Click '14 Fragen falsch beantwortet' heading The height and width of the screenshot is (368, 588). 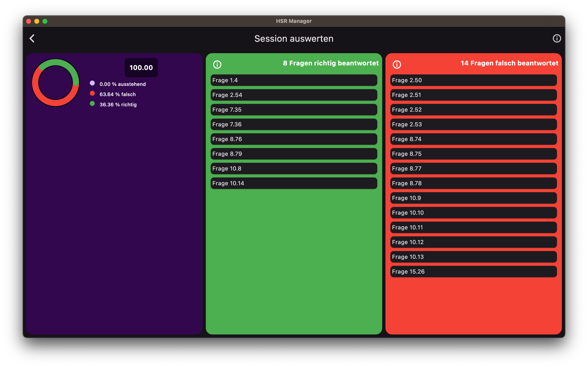click(x=510, y=63)
